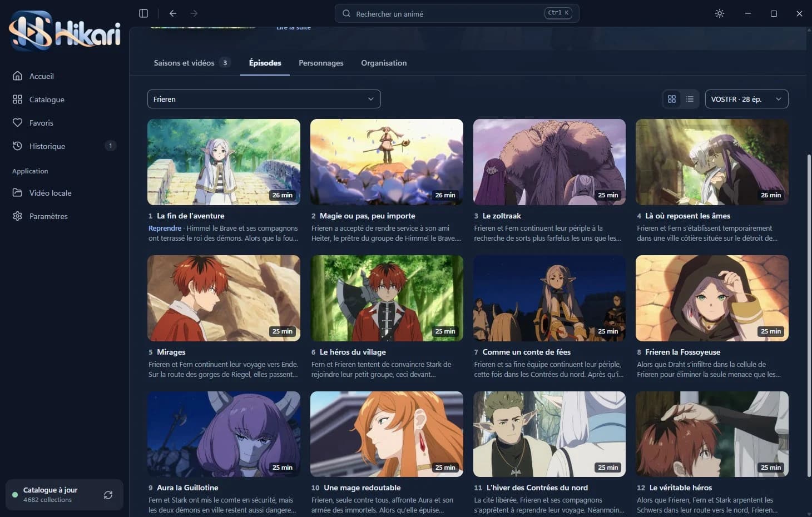The image size is (812, 517).
Task: Click the '4682 collections' text
Action: [47, 500]
